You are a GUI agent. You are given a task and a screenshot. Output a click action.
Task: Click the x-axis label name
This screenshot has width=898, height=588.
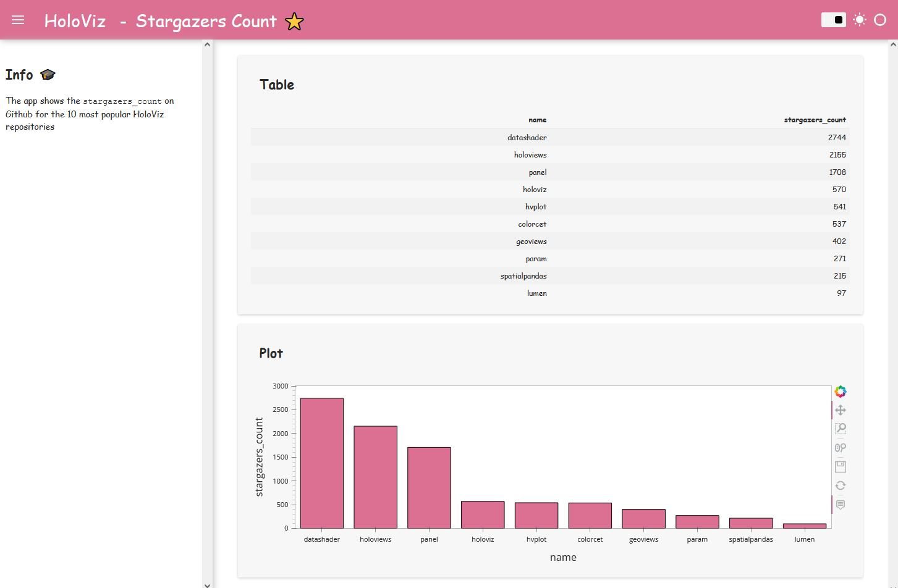click(563, 557)
